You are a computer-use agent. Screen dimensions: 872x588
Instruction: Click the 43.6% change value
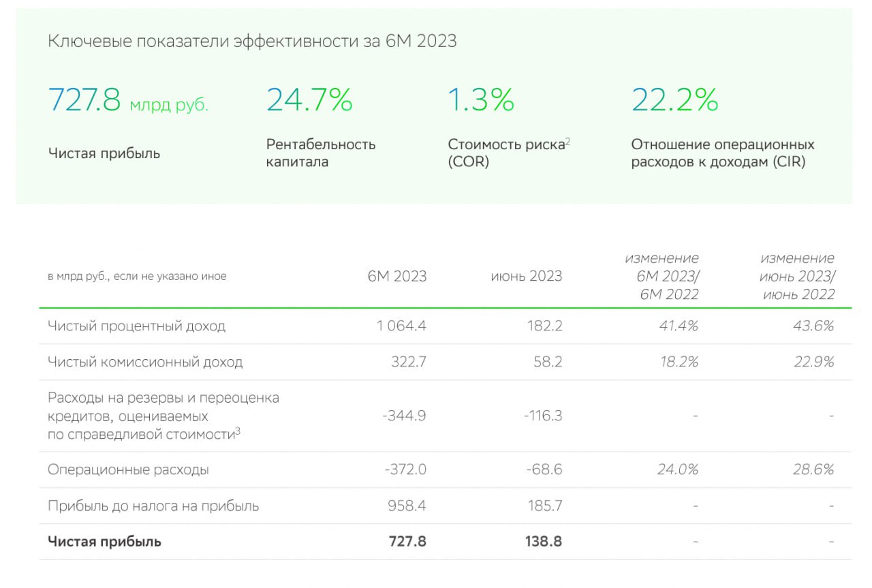[x=815, y=326]
